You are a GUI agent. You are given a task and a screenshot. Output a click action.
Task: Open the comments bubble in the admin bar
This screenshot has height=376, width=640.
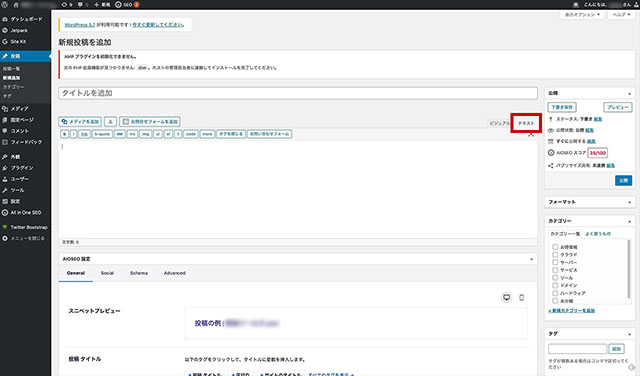(83, 4)
